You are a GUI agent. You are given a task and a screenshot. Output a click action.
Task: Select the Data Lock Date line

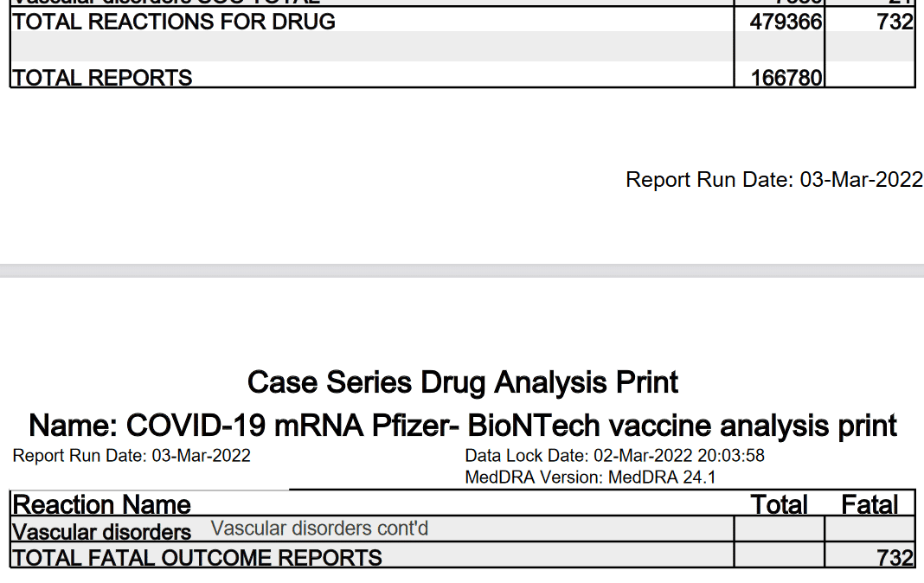[x=614, y=456]
